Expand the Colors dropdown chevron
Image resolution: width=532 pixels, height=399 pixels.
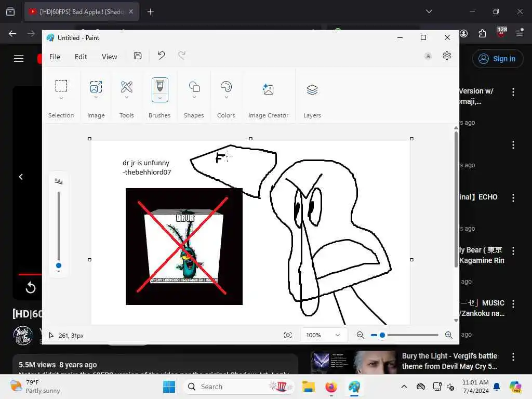pos(227,97)
